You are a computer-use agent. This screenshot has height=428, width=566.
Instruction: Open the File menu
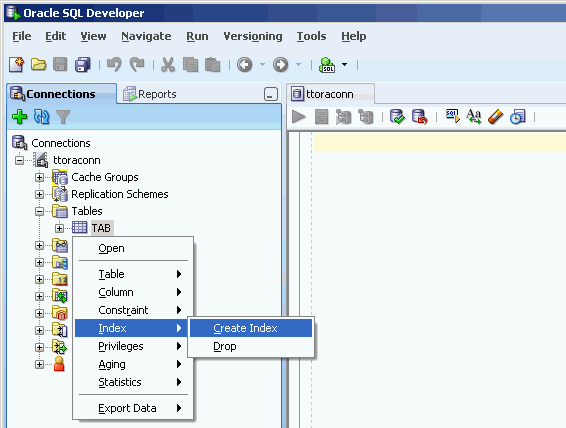[22, 36]
